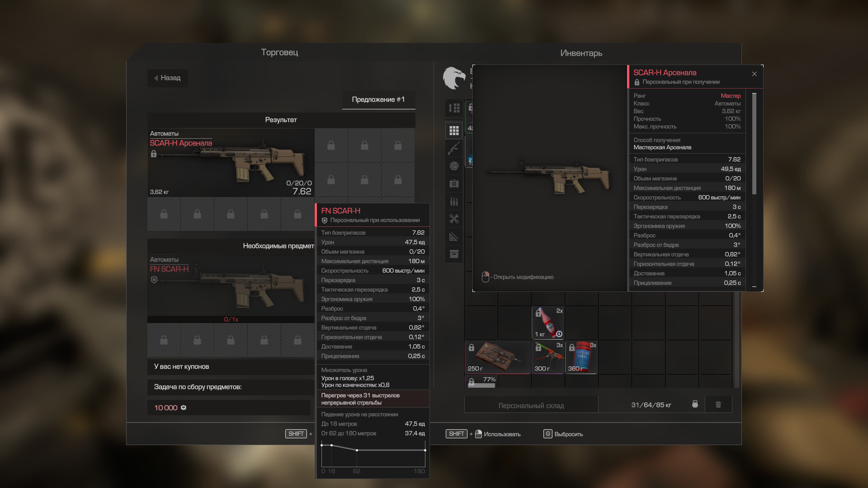Click the 10 000 currency cost
The image size is (868, 488).
[x=165, y=408]
